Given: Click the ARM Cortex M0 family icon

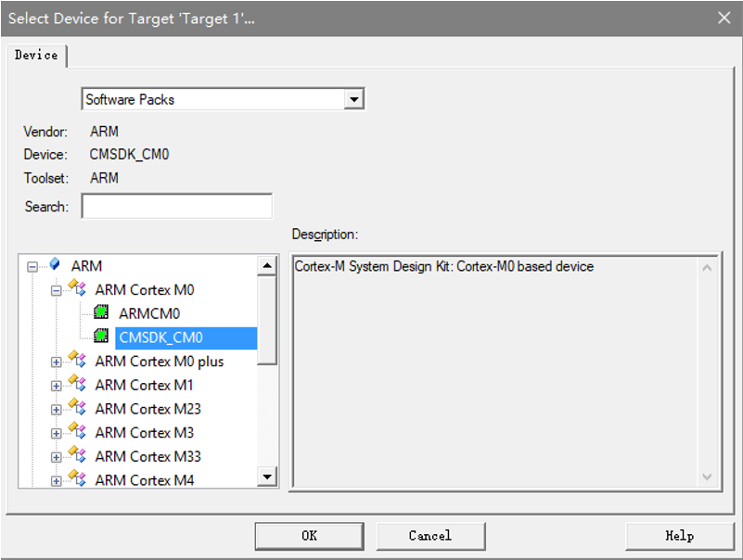Looking at the screenshot, I should 78,289.
